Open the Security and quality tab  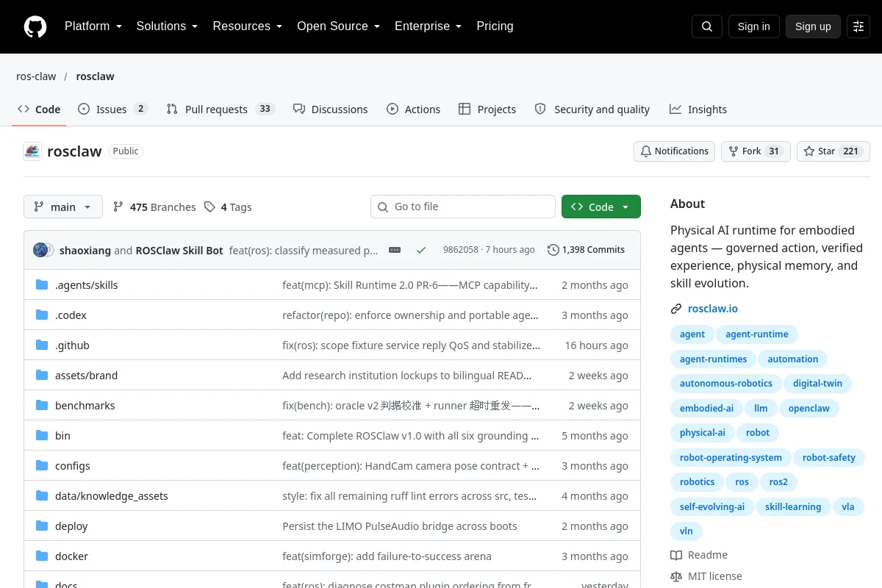592,110
